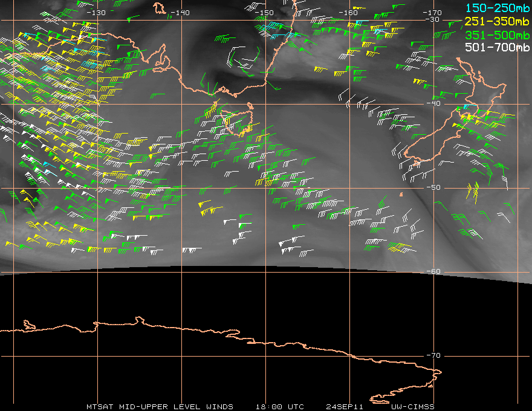
Task: Click the -60 latitude label
Action: (x=432, y=271)
